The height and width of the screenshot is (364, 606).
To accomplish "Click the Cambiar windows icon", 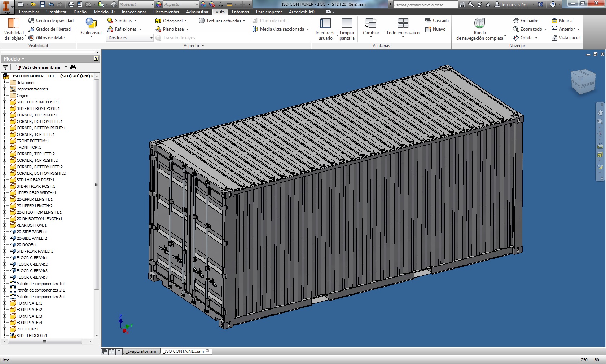I will pos(371,23).
